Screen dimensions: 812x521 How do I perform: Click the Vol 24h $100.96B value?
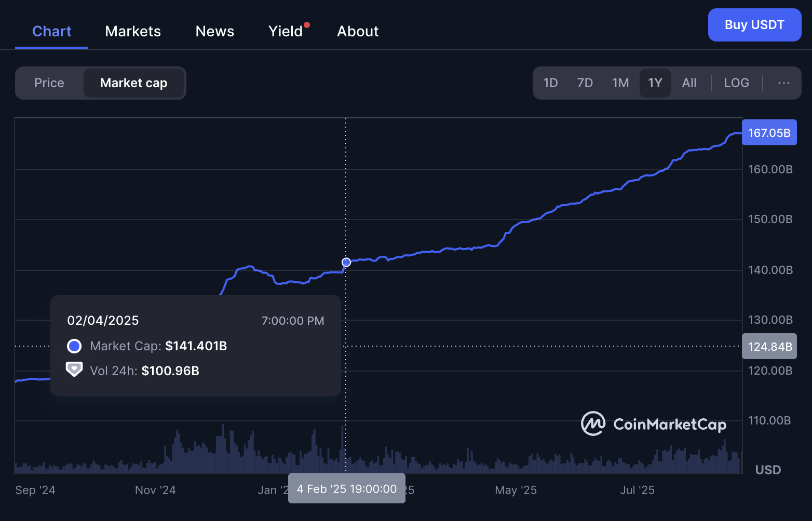[x=170, y=371]
